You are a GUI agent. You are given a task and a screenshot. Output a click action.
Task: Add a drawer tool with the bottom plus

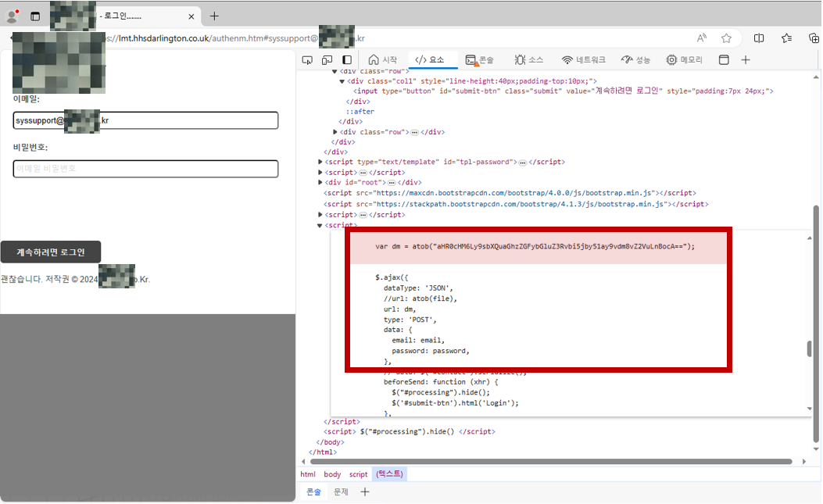[x=365, y=492]
